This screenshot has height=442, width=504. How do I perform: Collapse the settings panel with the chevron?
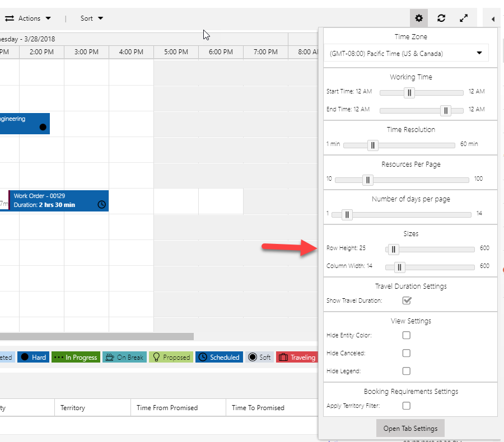(492, 18)
